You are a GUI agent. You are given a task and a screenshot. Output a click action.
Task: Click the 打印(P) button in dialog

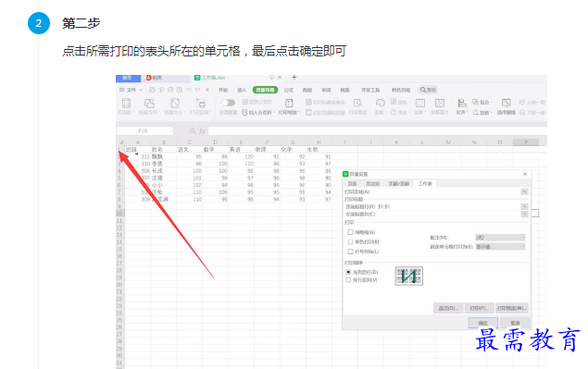pyautogui.click(x=480, y=308)
